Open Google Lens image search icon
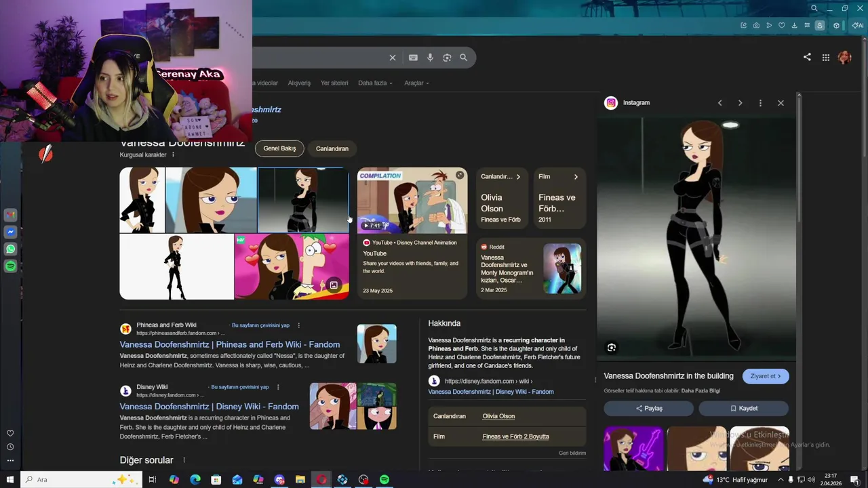The height and width of the screenshot is (488, 868). point(447,58)
